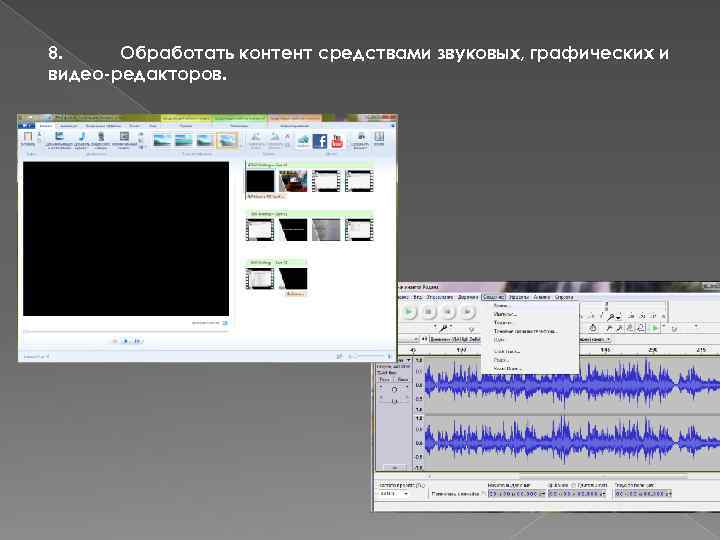Screen dimensions: 720x540
Task: Click the Paste clipboard icon in Movie Maker ribbon
Action: click(x=28, y=138)
